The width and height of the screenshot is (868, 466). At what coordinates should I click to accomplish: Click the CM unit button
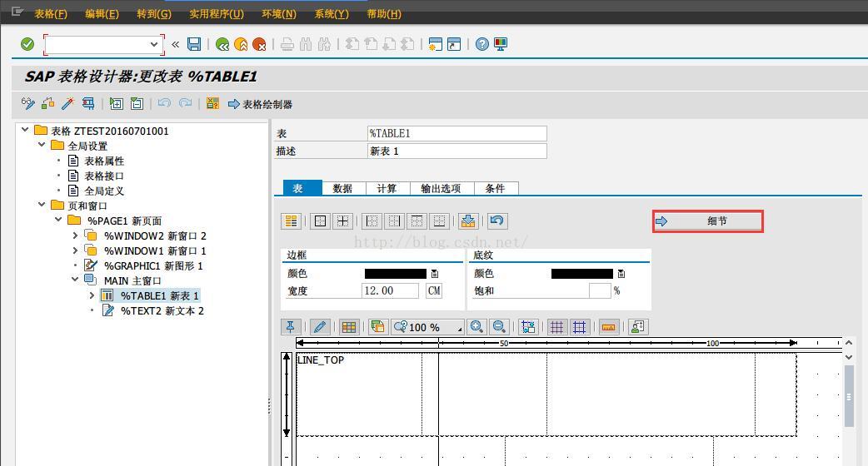[x=434, y=290]
